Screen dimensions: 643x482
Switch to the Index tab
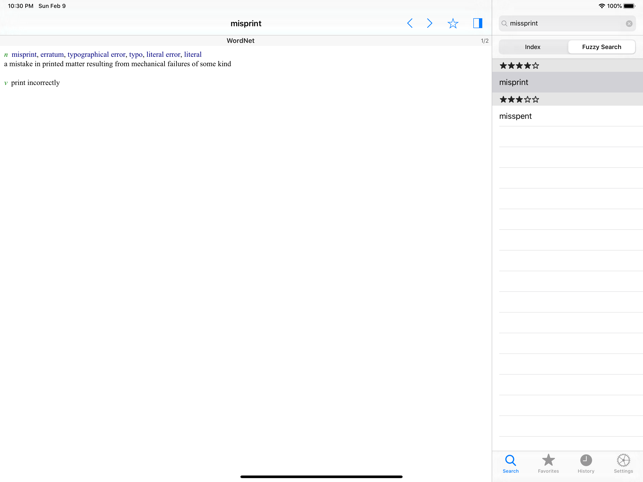533,47
